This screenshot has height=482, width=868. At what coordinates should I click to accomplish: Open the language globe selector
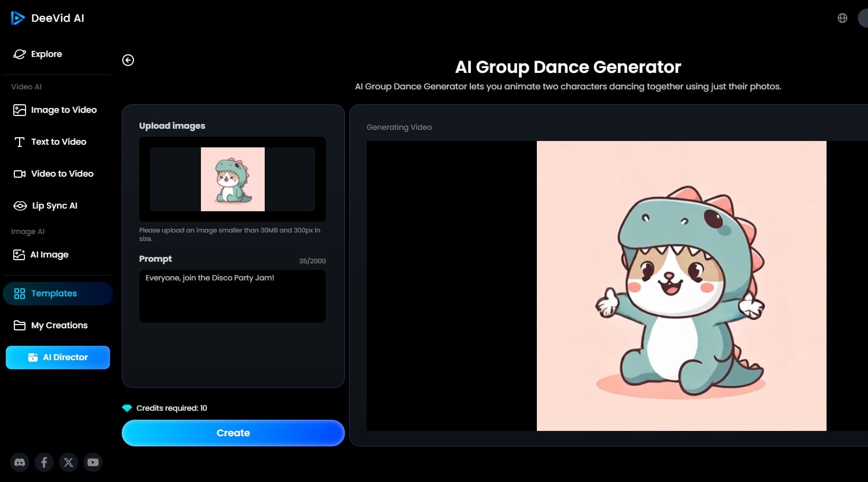coord(842,18)
